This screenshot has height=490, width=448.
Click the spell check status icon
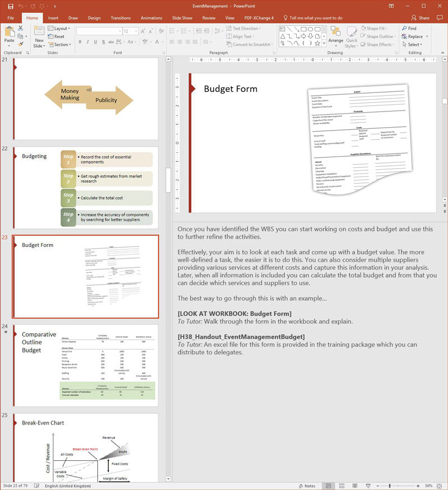click(x=36, y=486)
